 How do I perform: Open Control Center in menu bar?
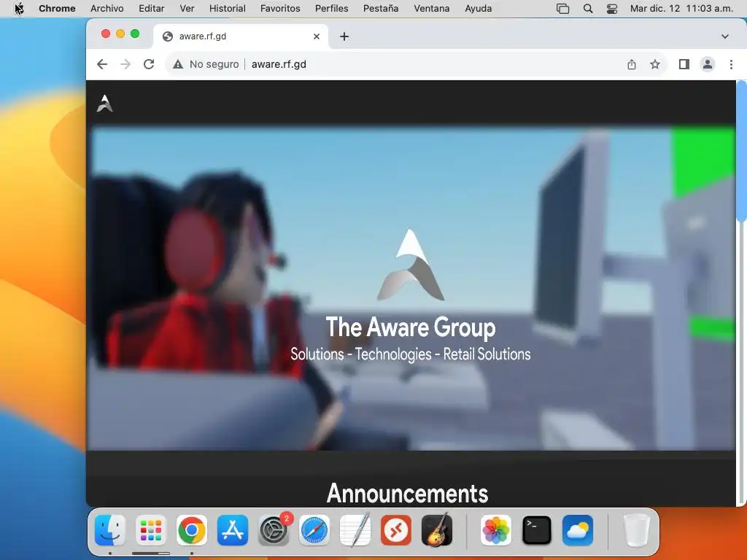[612, 9]
